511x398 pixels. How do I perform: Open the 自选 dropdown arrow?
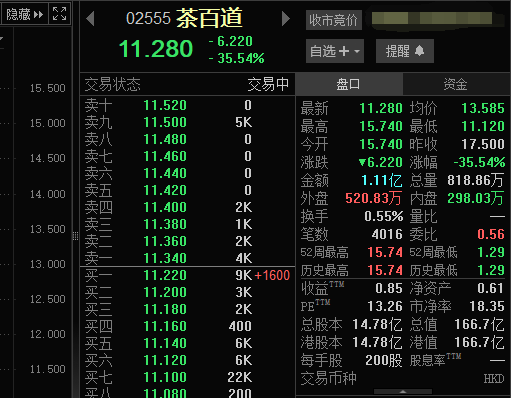(x=357, y=51)
